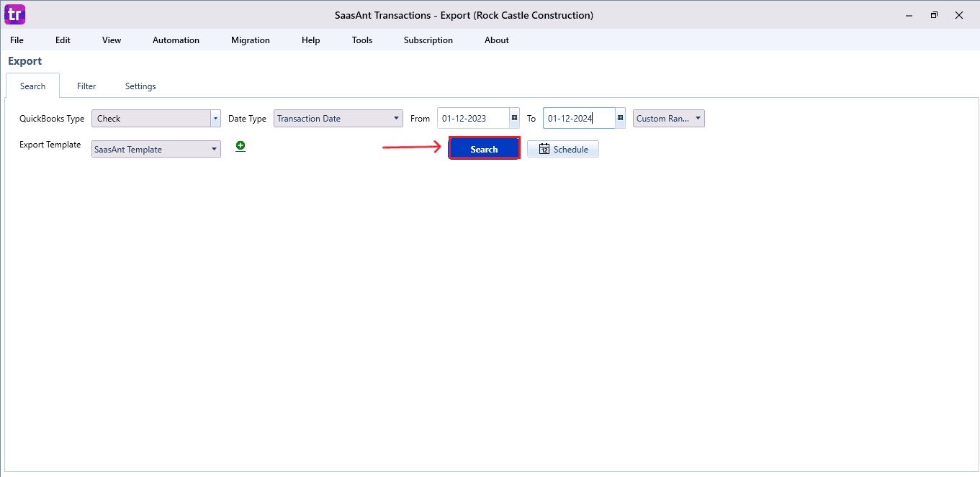Open the Settings tab
The width and height of the screenshot is (980, 477).
pos(140,86)
